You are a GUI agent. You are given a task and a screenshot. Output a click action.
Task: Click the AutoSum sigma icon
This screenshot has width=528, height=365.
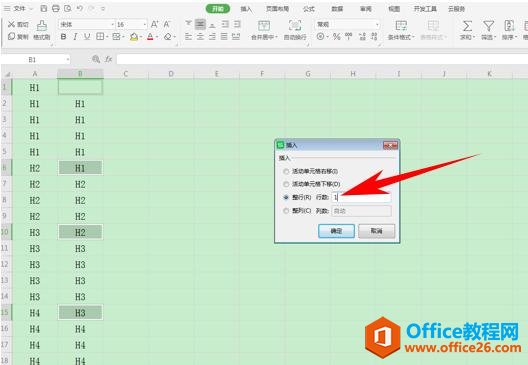pyautogui.click(x=467, y=26)
